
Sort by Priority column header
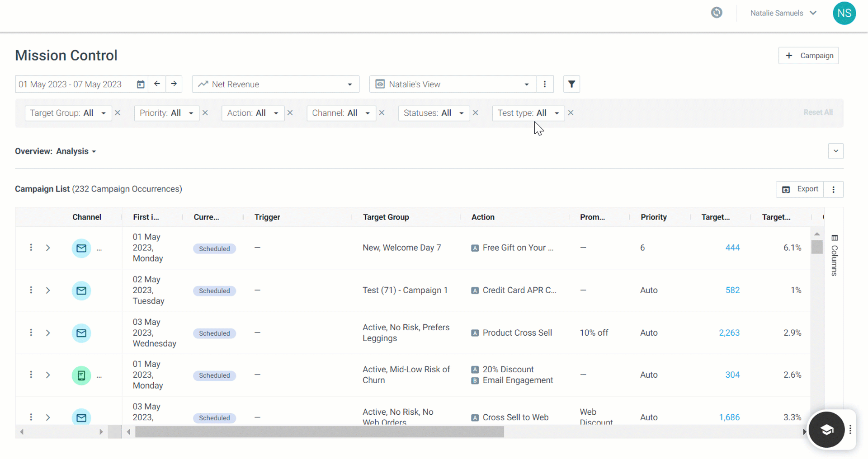[653, 217]
